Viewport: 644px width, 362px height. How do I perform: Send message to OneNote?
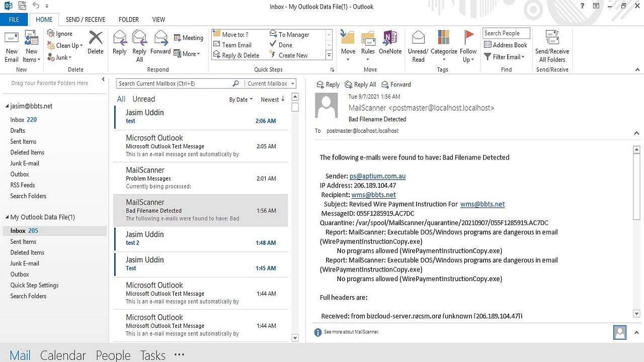(x=390, y=43)
